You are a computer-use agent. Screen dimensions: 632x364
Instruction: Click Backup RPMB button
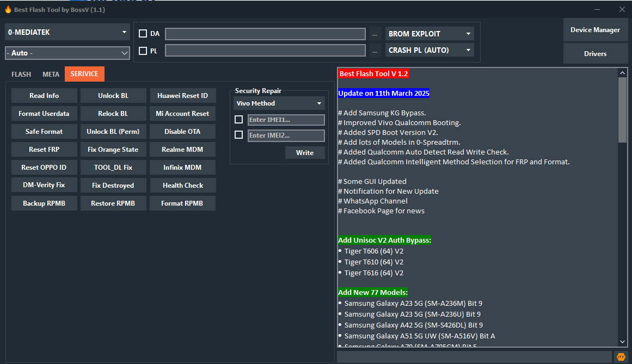[x=44, y=203]
